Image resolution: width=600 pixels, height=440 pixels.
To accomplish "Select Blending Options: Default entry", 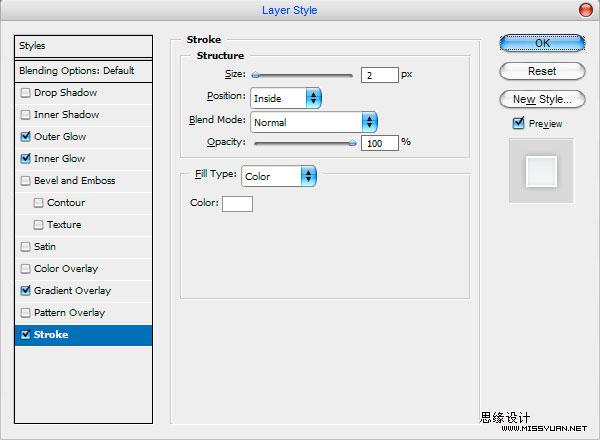I will point(83,71).
